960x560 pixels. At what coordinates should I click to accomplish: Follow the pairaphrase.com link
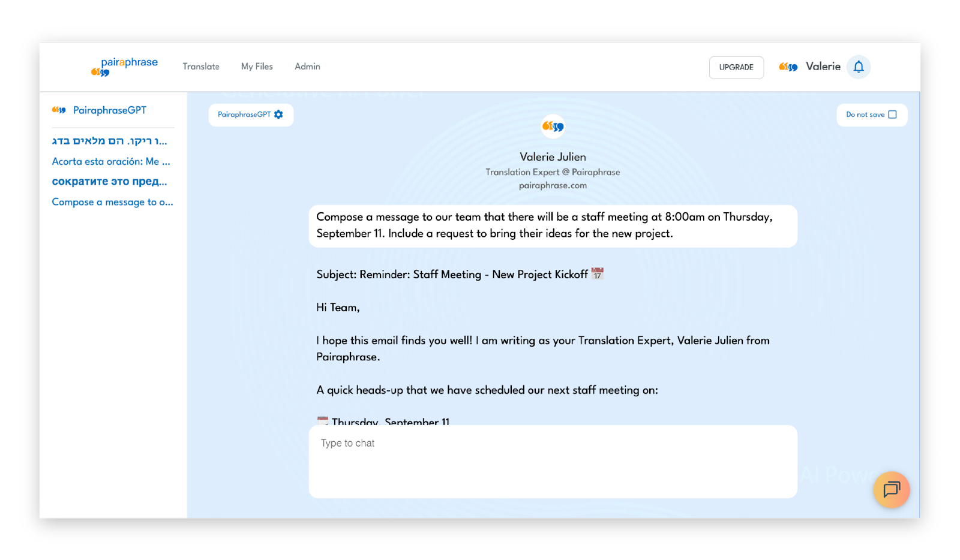[553, 185]
